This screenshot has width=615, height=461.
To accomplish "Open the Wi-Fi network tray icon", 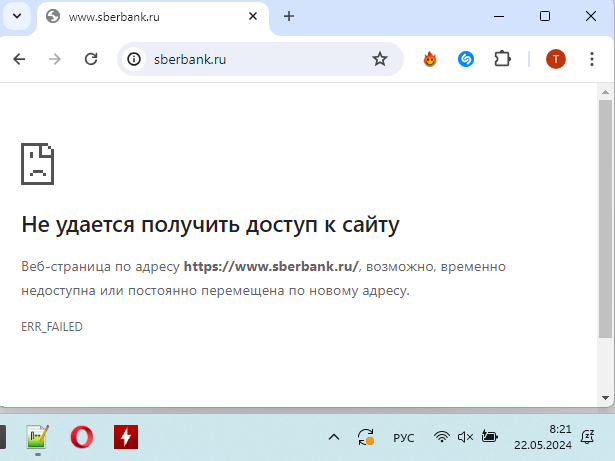I will (x=441, y=437).
